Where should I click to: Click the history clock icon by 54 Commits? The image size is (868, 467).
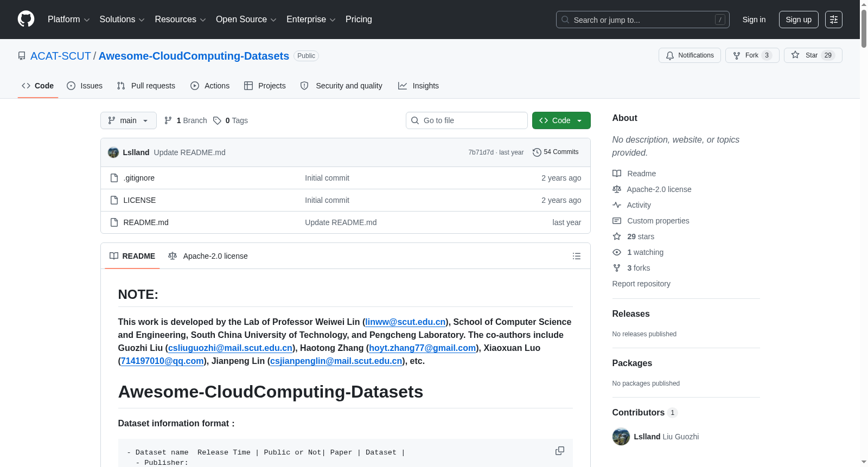pos(537,152)
